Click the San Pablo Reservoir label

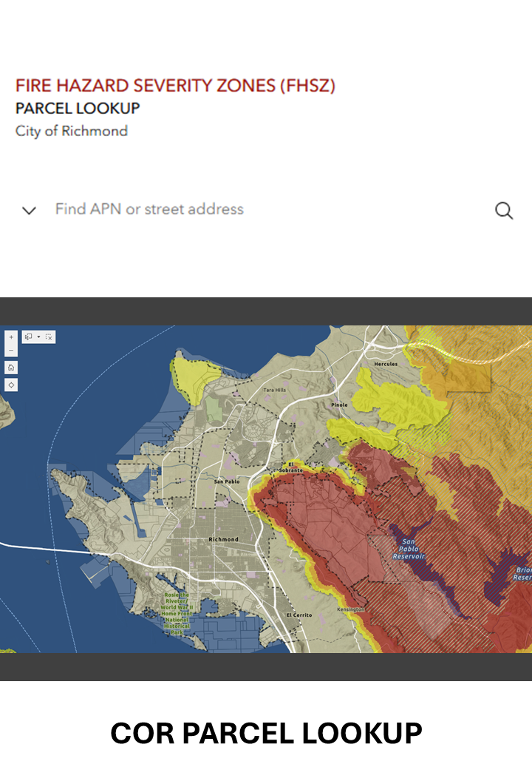point(409,549)
